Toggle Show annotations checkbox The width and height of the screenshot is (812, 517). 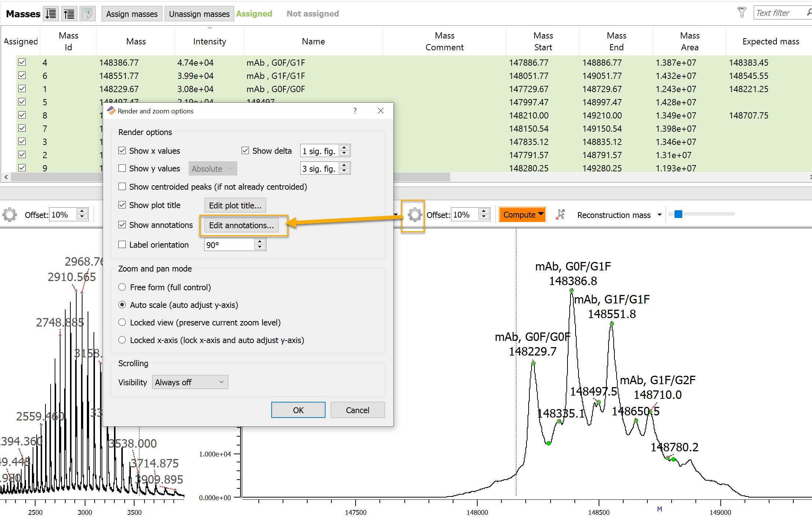point(122,225)
